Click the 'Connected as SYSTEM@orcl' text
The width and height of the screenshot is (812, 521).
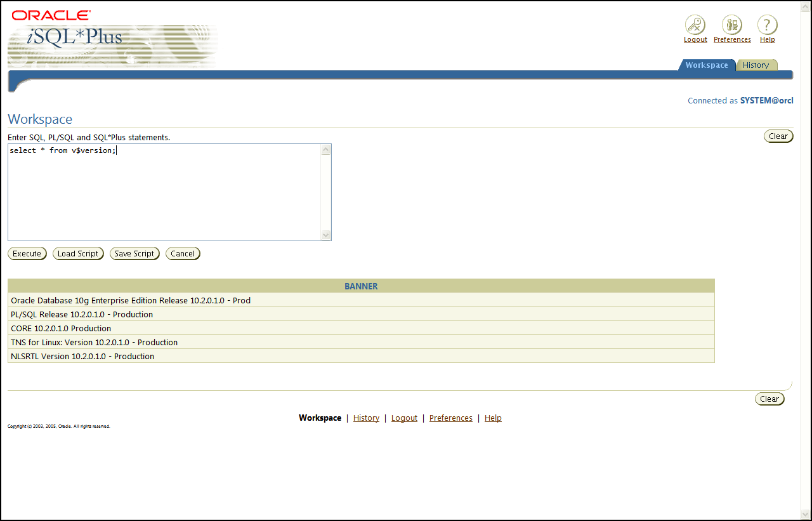(740, 101)
